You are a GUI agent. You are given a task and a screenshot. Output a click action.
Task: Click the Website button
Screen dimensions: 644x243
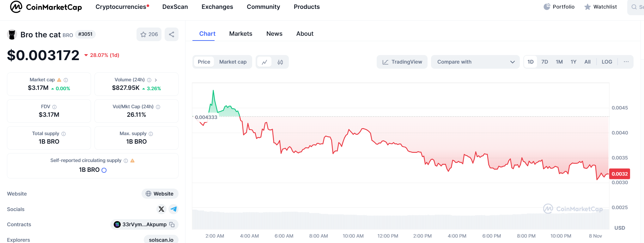pos(160,194)
